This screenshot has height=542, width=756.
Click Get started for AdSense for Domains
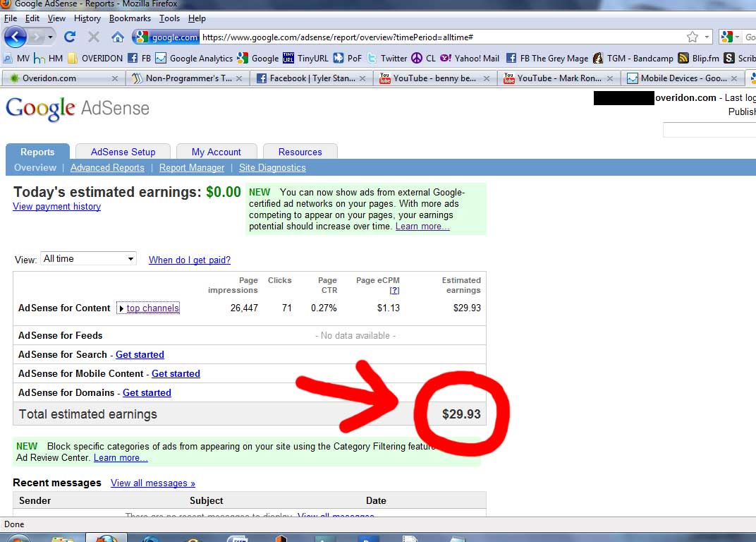click(x=147, y=392)
